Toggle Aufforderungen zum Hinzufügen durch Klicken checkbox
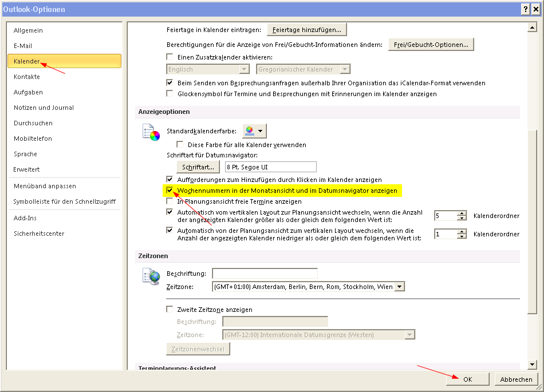Image resolution: width=544 pixels, height=392 pixels. tap(169, 180)
